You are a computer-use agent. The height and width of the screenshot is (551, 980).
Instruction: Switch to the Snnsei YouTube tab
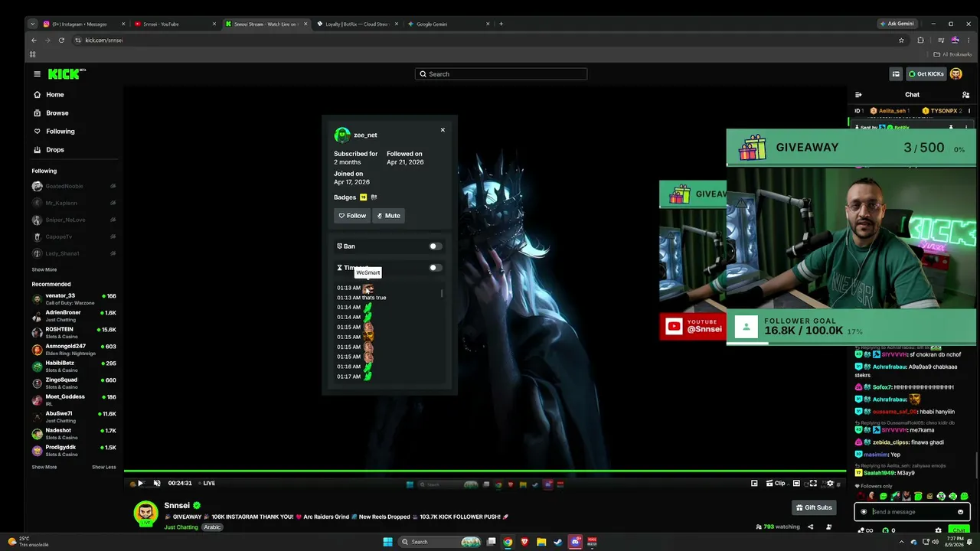[x=174, y=24]
